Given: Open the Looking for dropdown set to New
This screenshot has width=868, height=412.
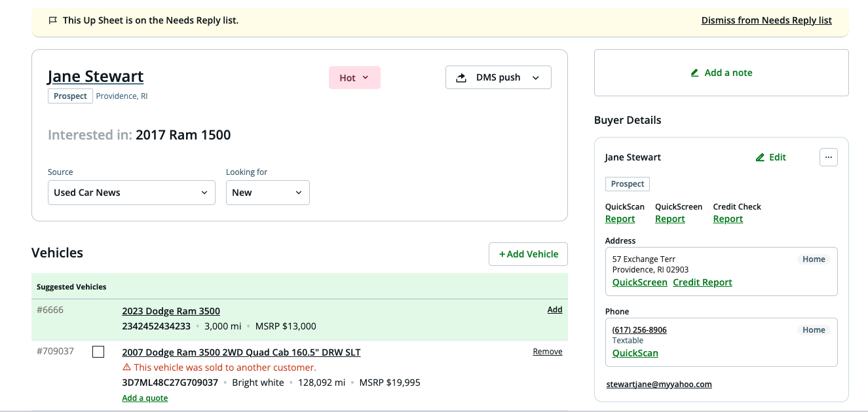Looking at the screenshot, I should point(267,193).
